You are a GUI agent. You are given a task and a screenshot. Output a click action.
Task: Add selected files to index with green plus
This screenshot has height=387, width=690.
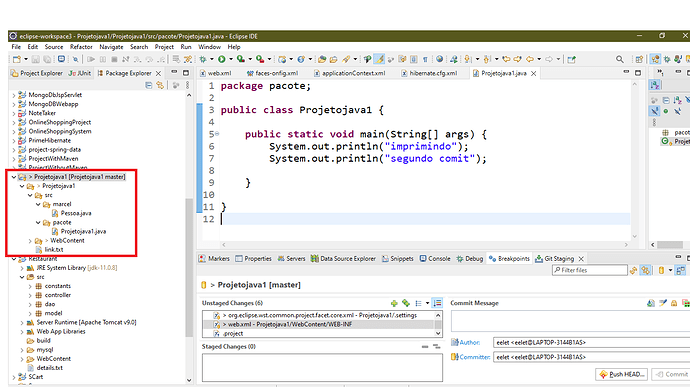tap(394, 303)
